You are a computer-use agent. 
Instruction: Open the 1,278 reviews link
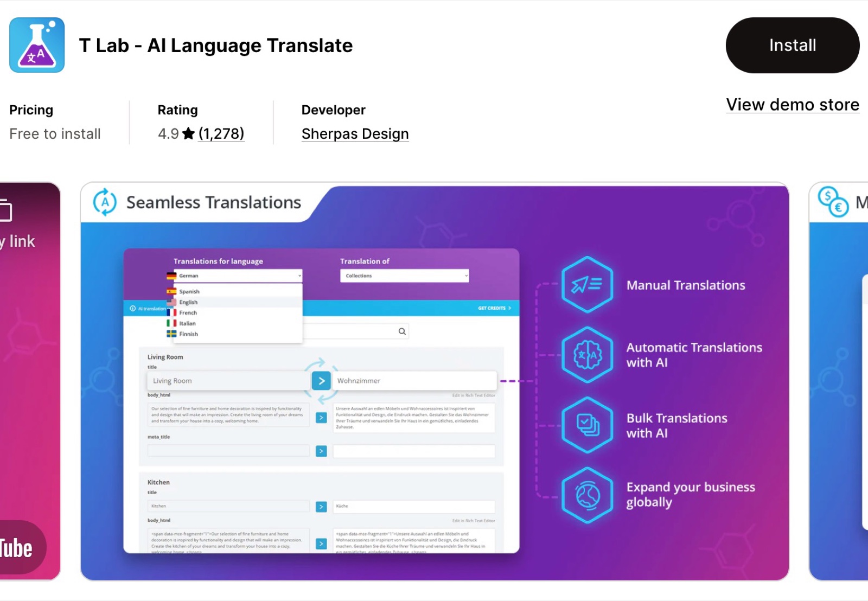(x=221, y=133)
